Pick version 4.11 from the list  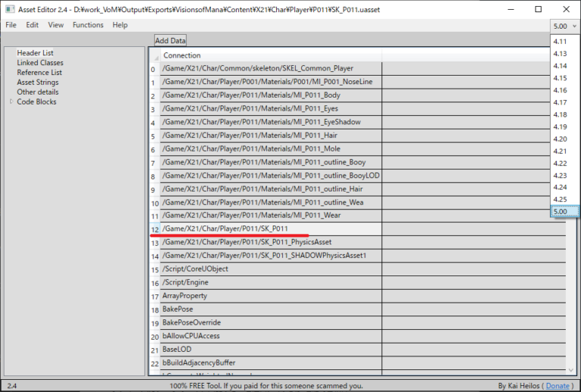pyautogui.click(x=560, y=42)
